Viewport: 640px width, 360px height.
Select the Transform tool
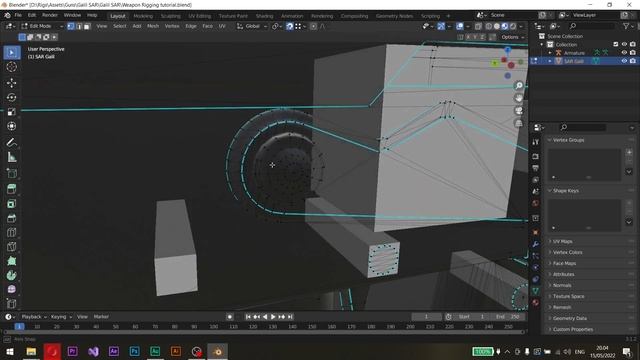point(11,126)
